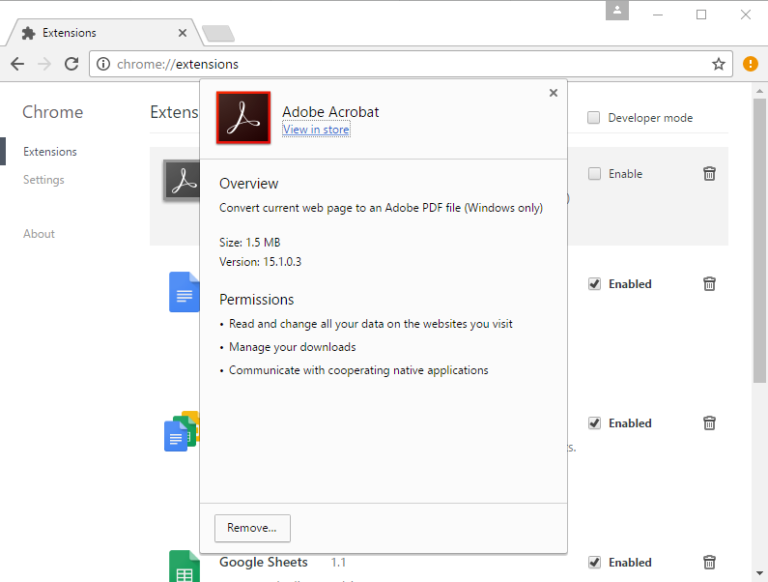
Task: Bookmark this page with the star icon
Action: point(718,64)
